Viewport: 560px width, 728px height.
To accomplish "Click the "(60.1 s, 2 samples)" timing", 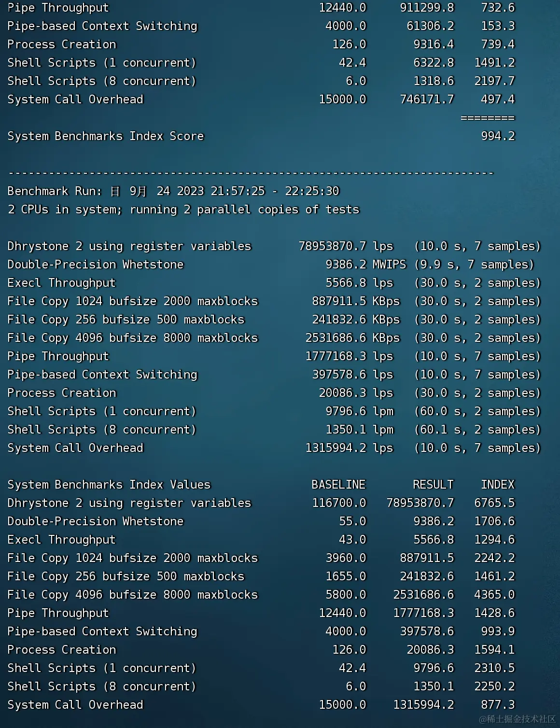I will click(477, 430).
